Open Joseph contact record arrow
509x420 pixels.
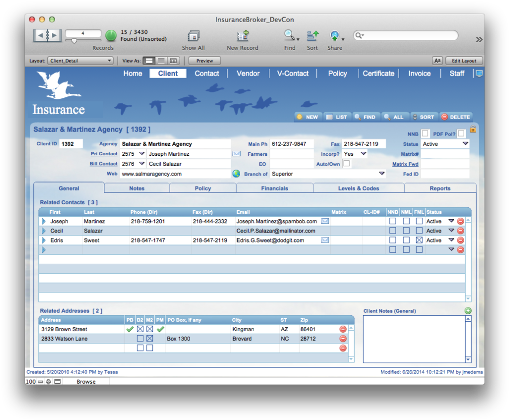(x=43, y=221)
